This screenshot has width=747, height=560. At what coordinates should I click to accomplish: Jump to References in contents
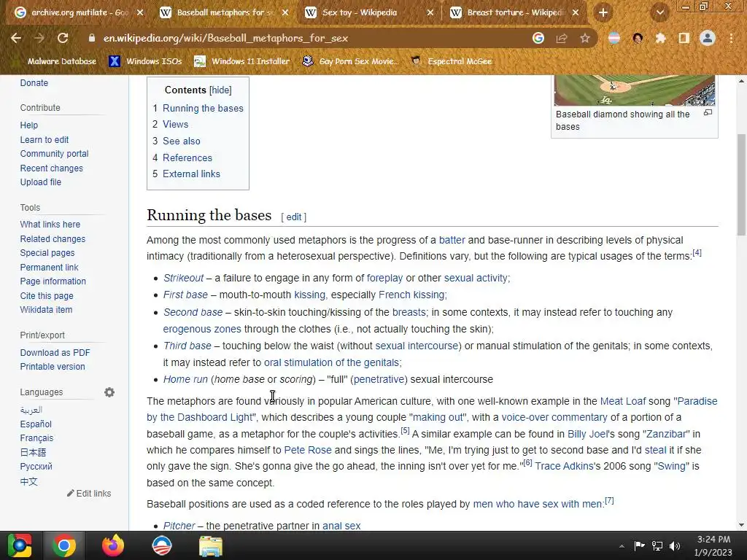point(187,157)
